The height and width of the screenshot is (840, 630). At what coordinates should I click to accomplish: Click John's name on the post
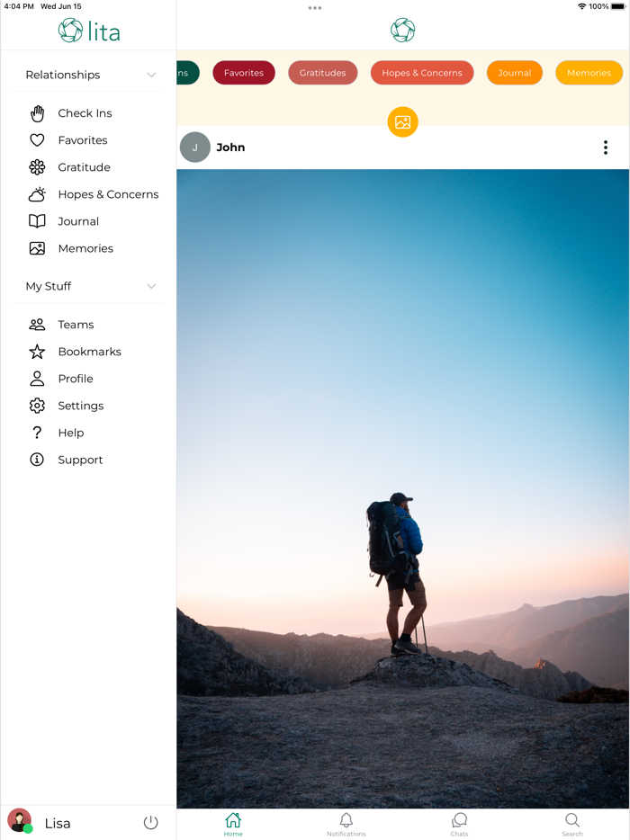click(230, 147)
